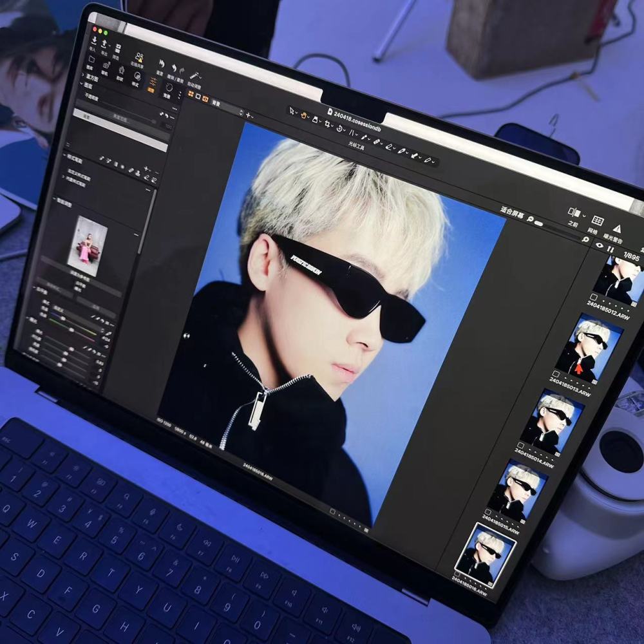
Task: Click the browser sort arrows icon
Action: pyautogui.click(x=611, y=249)
